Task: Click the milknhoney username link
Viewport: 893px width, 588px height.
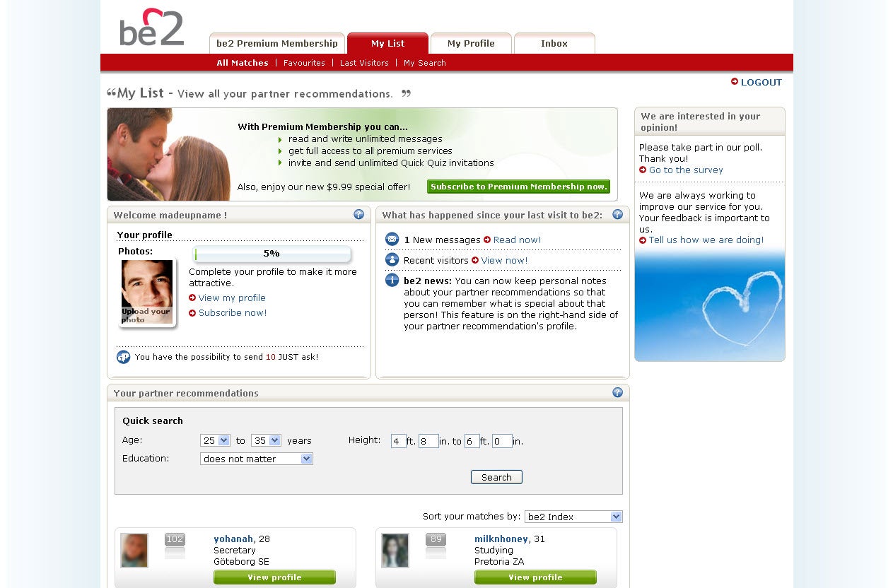Action: [x=501, y=539]
